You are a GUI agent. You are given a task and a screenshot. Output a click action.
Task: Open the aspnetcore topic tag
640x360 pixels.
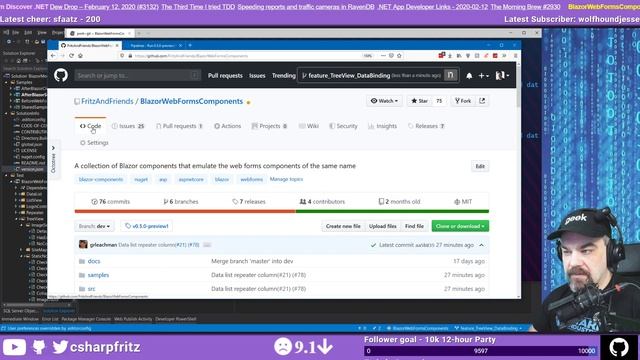coord(191,180)
